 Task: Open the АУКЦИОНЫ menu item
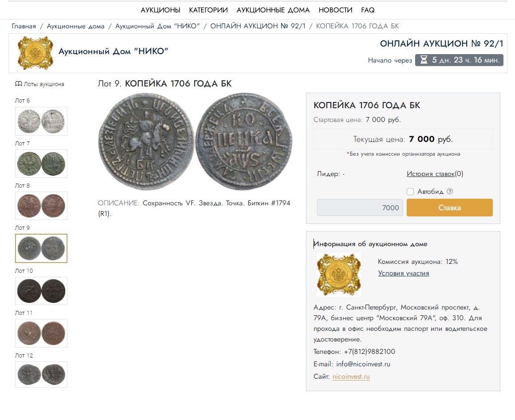coord(160,10)
